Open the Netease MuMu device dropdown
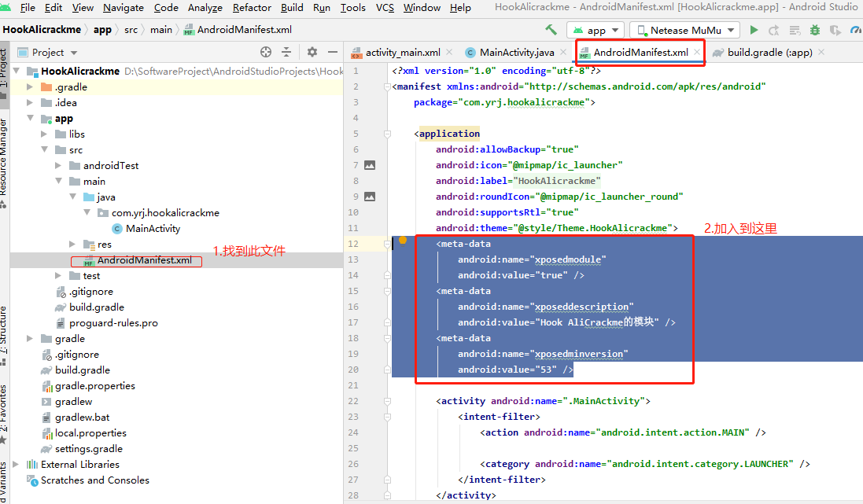 (684, 30)
